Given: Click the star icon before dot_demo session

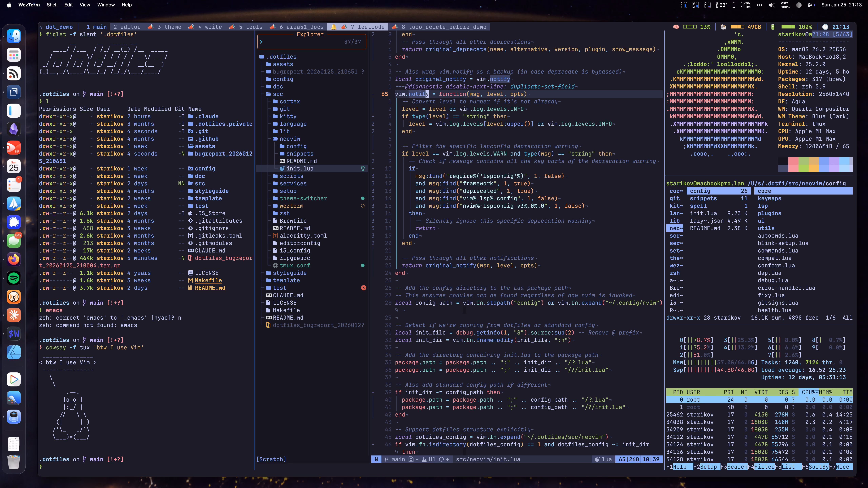Looking at the screenshot, I should coord(41,27).
